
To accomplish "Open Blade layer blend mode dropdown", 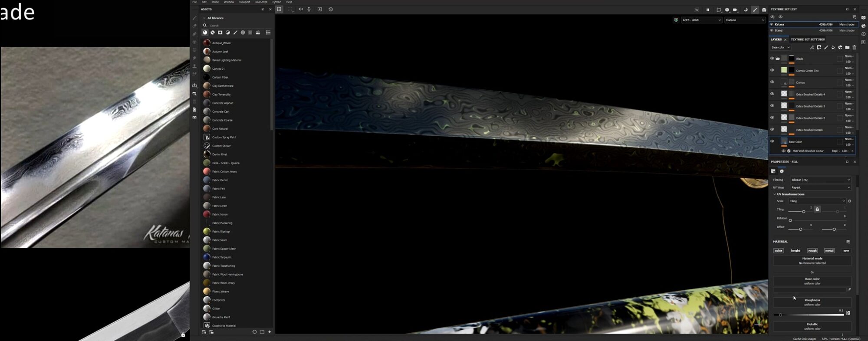I will (x=849, y=56).
